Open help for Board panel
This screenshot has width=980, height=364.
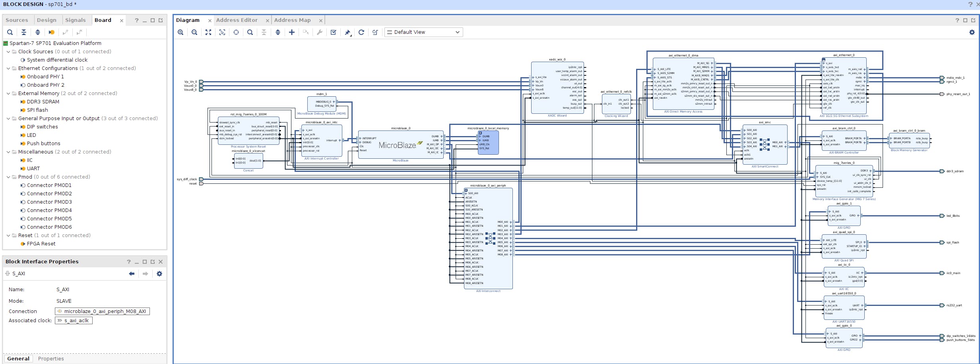137,20
